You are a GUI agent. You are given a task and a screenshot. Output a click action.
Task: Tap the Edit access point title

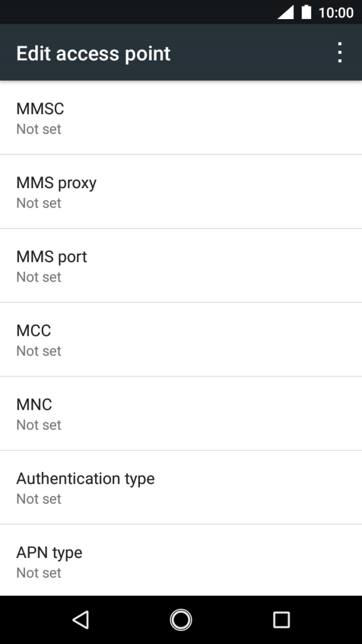coord(93,53)
